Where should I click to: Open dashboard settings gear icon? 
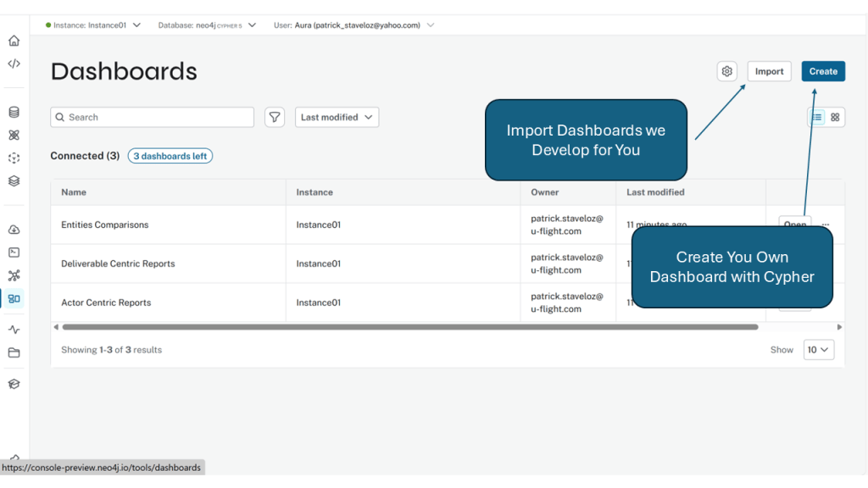[x=726, y=71]
